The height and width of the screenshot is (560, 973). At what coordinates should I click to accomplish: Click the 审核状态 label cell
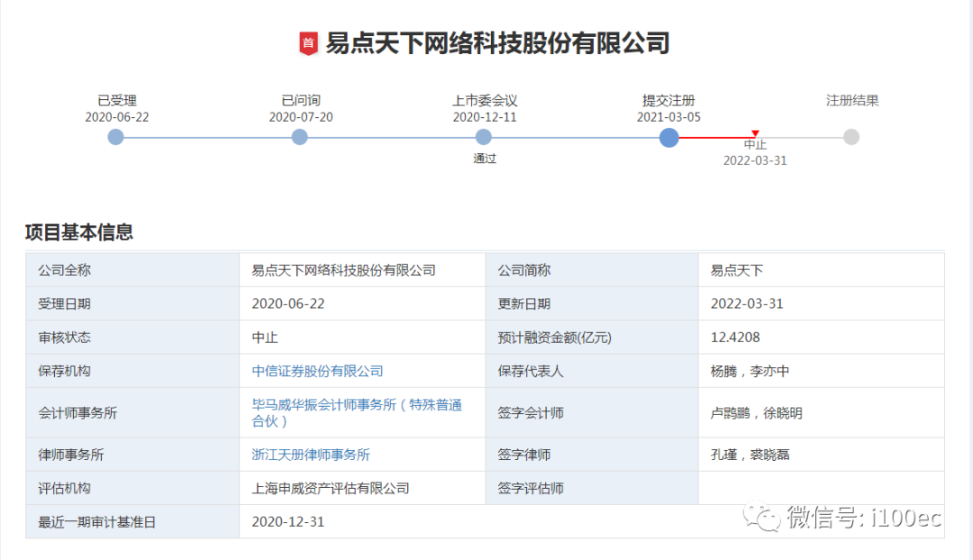pyautogui.click(x=132, y=338)
